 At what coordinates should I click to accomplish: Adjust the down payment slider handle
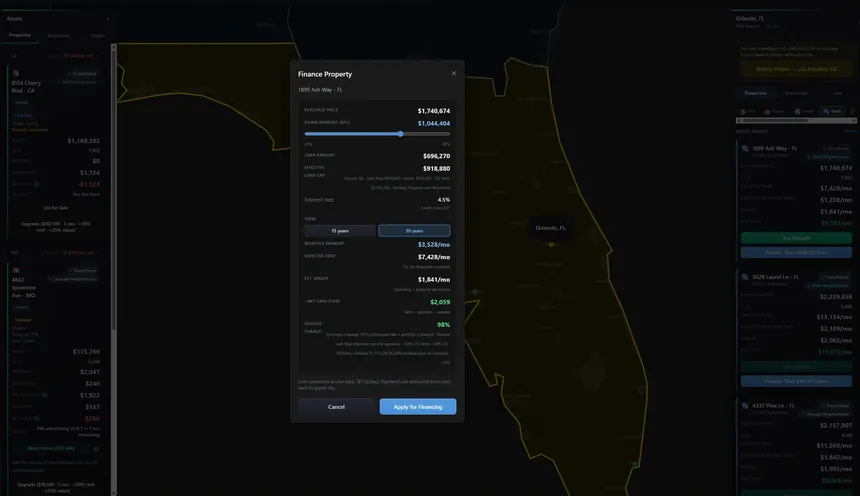(x=400, y=134)
